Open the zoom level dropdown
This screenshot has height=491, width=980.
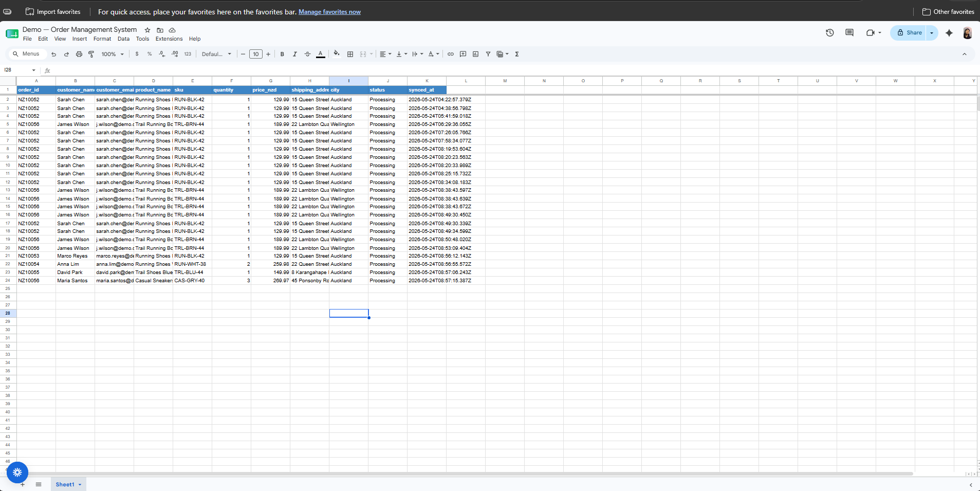[x=113, y=54]
